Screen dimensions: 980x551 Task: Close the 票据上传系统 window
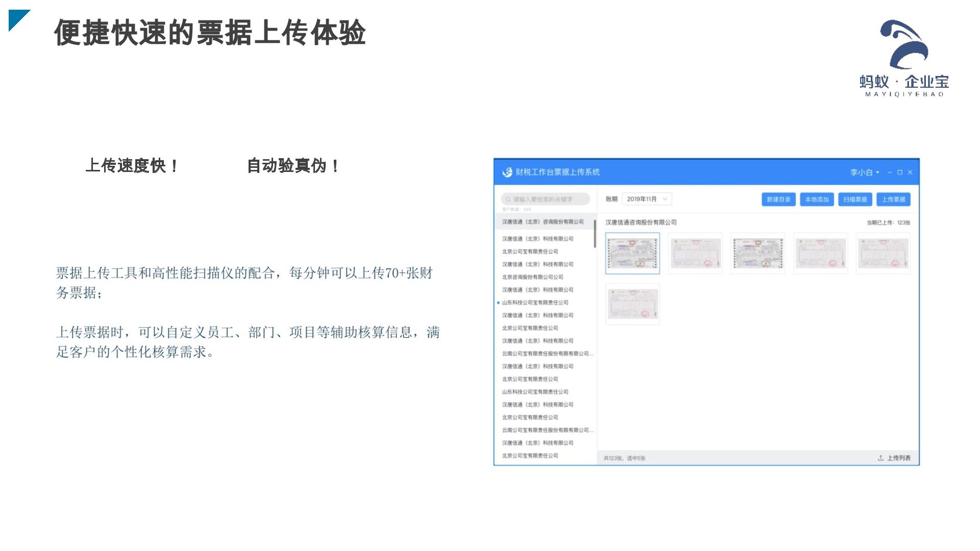point(910,172)
